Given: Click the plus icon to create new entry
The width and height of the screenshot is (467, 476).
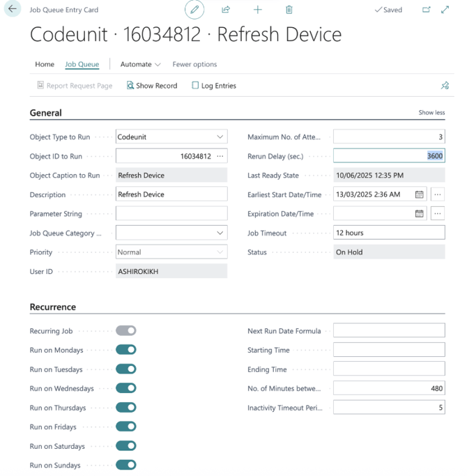Looking at the screenshot, I should pyautogui.click(x=257, y=10).
